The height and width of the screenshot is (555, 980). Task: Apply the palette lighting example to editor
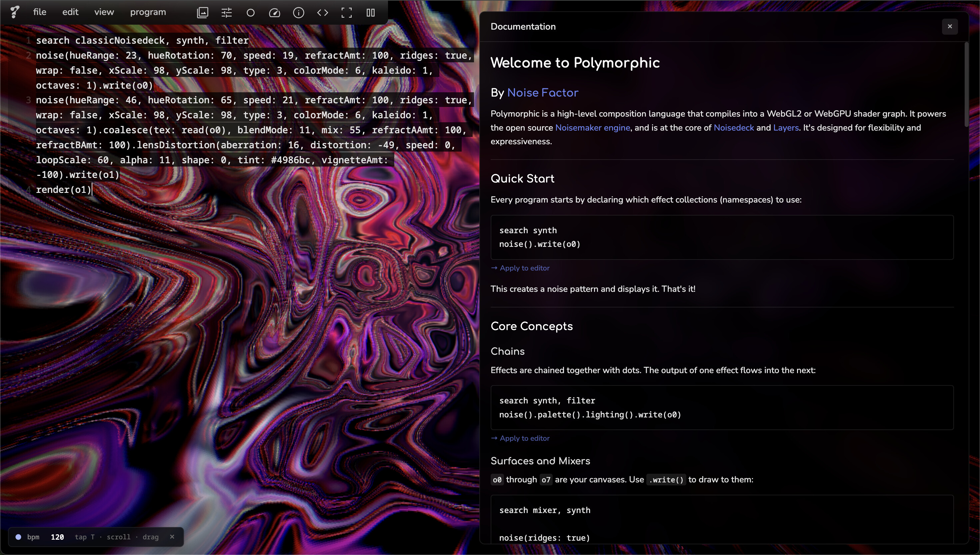click(520, 438)
